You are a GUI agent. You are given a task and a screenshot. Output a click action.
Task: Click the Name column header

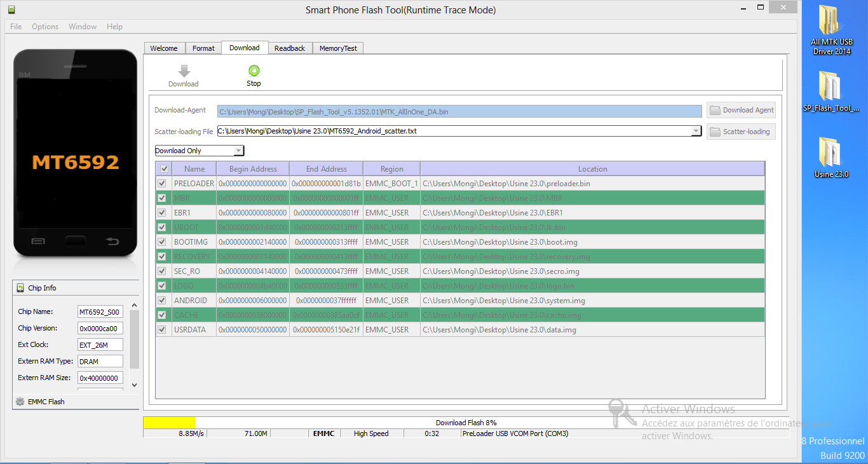194,169
